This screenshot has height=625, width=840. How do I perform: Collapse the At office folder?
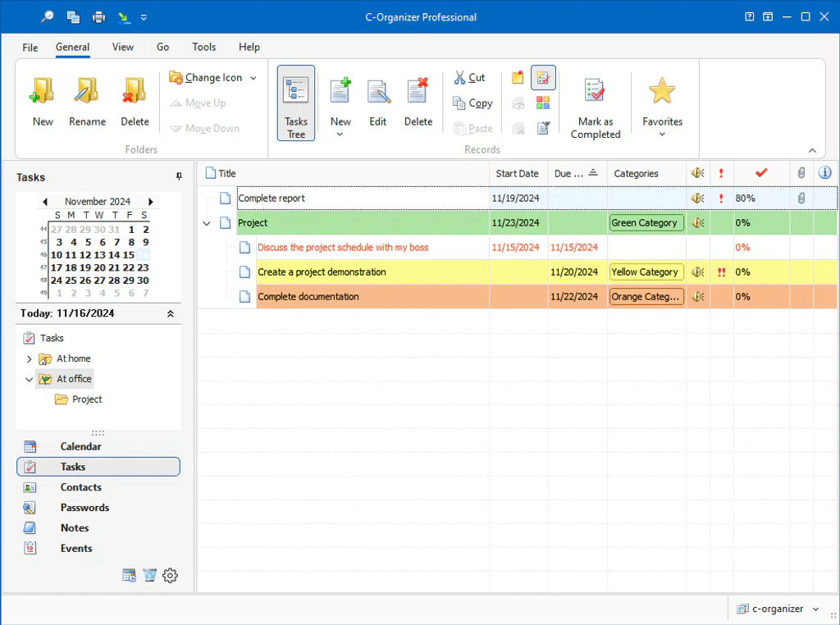pyautogui.click(x=30, y=380)
